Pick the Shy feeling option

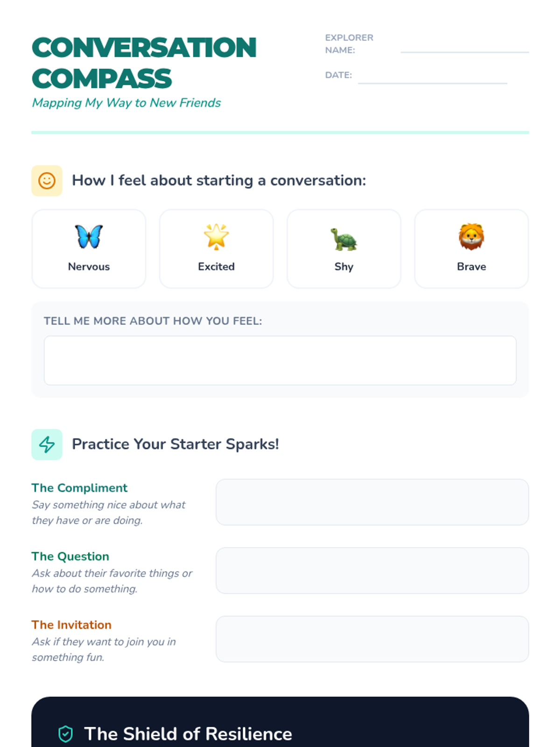344,249
